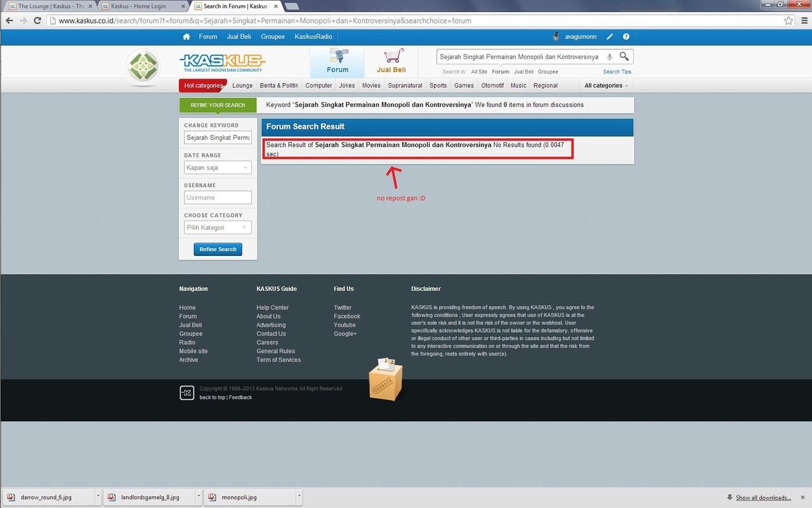Set search scope to All Site
Image resolution: width=812 pixels, height=508 pixels.
tap(479, 72)
